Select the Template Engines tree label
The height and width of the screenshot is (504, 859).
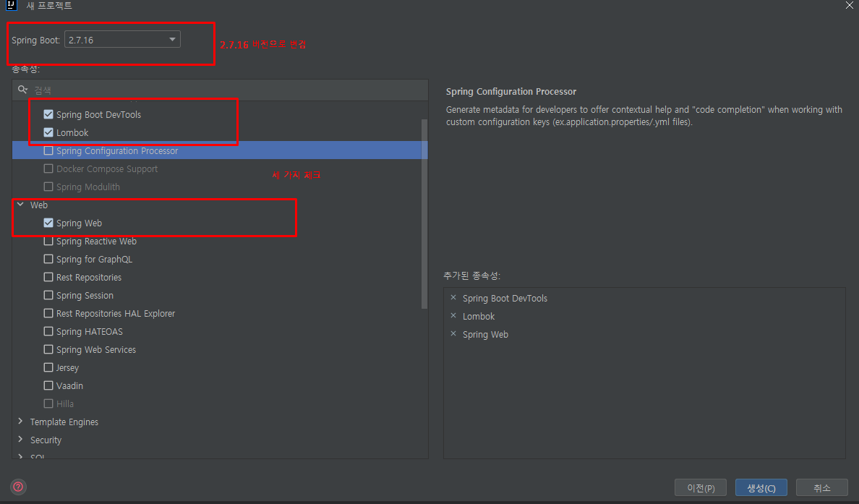tap(64, 422)
